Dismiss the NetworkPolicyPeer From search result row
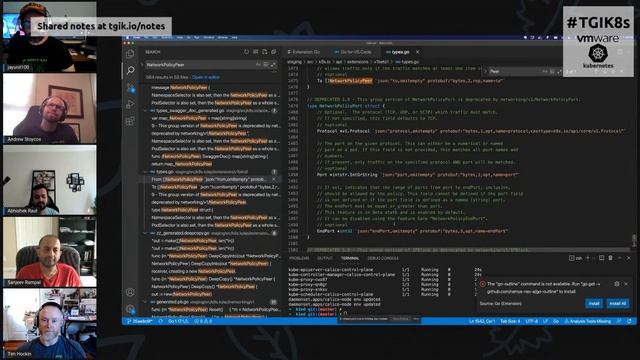The height and width of the screenshot is (360, 640). [x=274, y=179]
